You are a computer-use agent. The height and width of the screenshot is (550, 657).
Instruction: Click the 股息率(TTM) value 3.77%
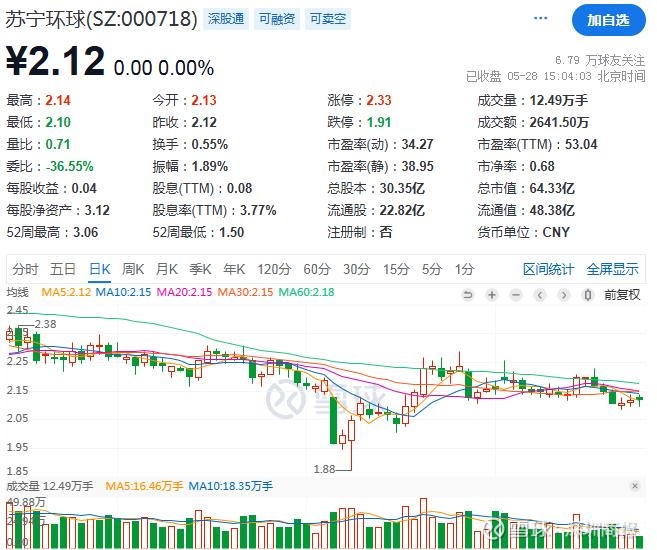pyautogui.click(x=258, y=210)
